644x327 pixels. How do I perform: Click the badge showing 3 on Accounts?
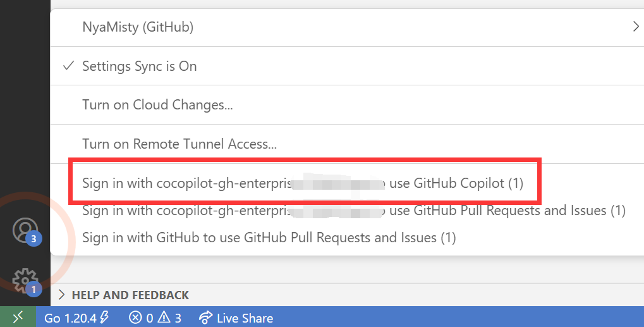coord(35,239)
